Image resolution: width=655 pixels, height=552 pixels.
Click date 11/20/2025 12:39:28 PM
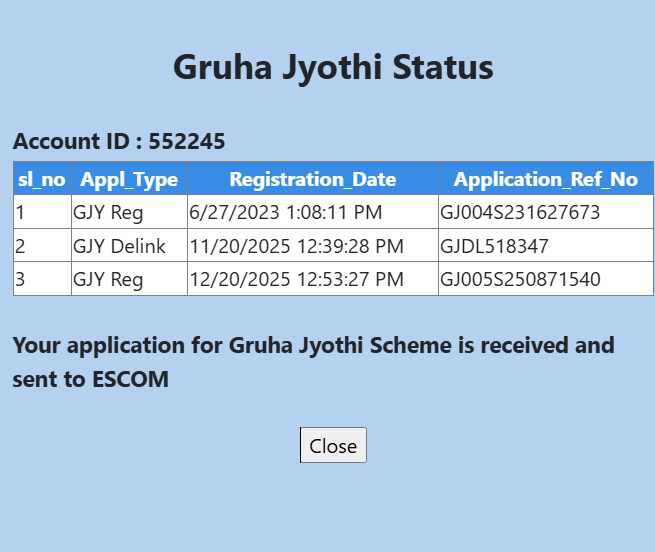pos(296,245)
